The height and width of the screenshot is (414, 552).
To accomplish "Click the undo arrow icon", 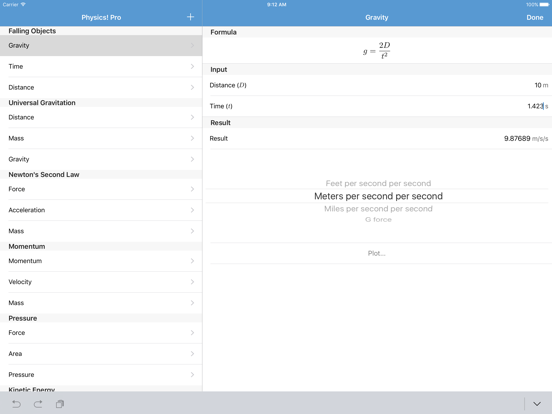I will pos(16,404).
